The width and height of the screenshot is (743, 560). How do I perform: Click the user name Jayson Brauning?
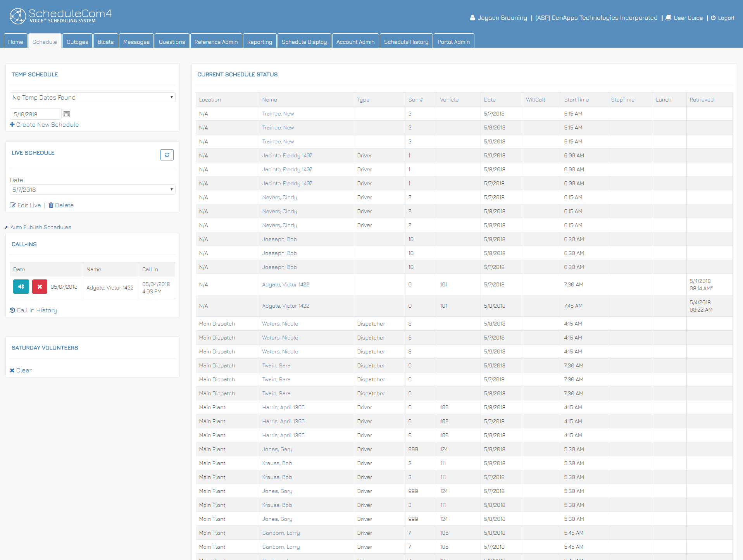pyautogui.click(x=502, y=18)
